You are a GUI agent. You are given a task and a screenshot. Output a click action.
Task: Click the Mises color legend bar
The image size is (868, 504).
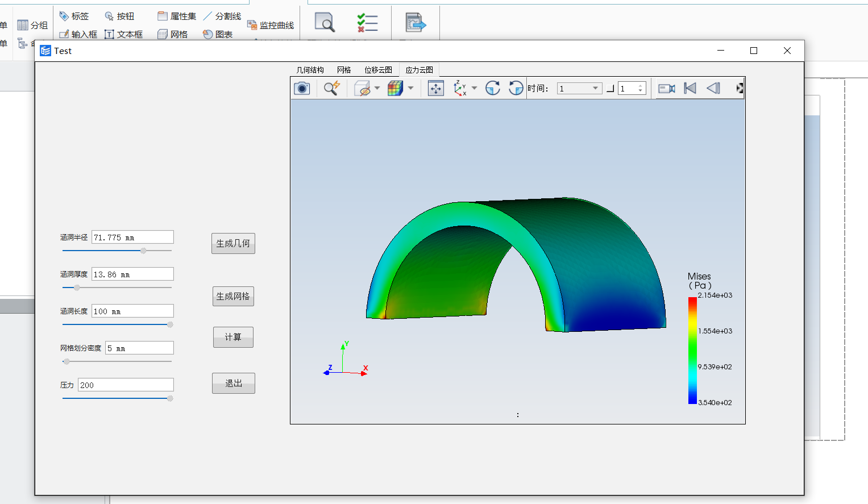click(692, 351)
